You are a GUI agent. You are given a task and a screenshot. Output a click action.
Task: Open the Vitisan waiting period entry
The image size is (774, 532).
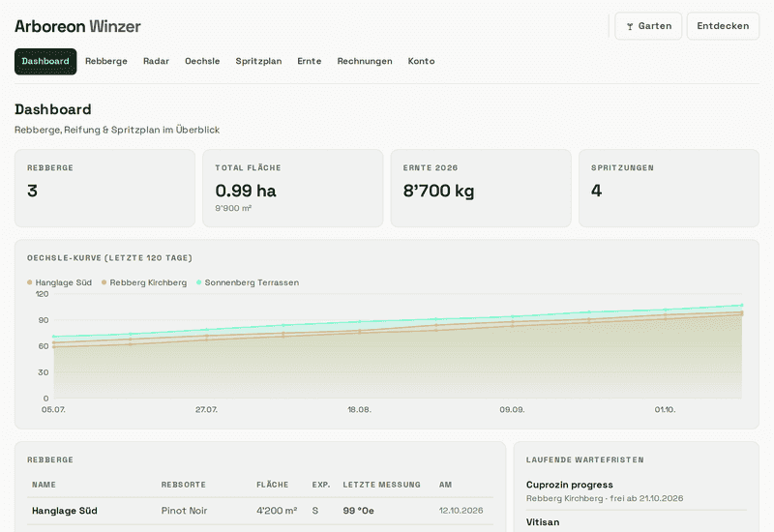[x=637, y=522]
